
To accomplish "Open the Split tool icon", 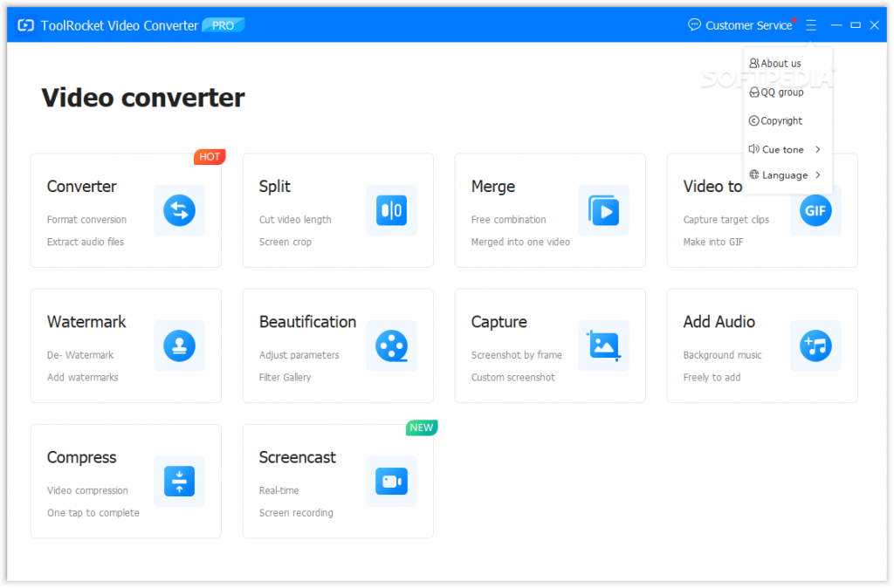I will [391, 210].
